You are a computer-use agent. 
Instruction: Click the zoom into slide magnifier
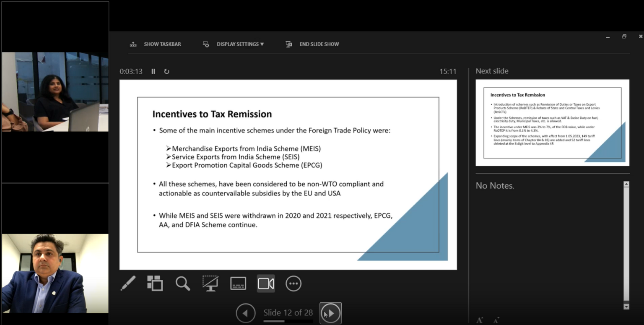(x=182, y=283)
